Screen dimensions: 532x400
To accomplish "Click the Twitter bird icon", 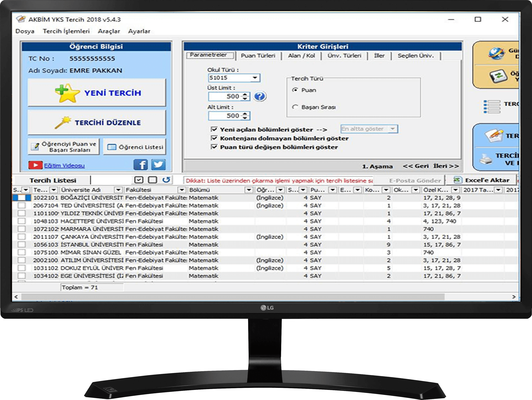I will [158, 165].
